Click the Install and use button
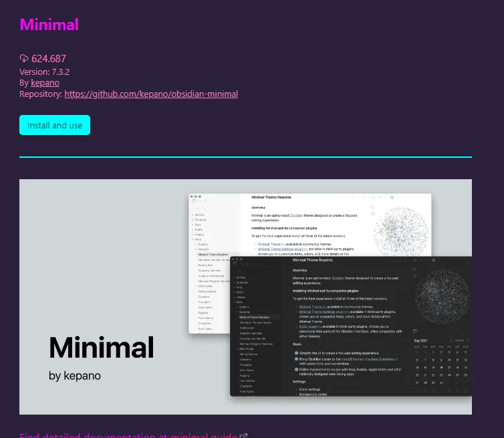The image size is (504, 438). pyautogui.click(x=55, y=125)
